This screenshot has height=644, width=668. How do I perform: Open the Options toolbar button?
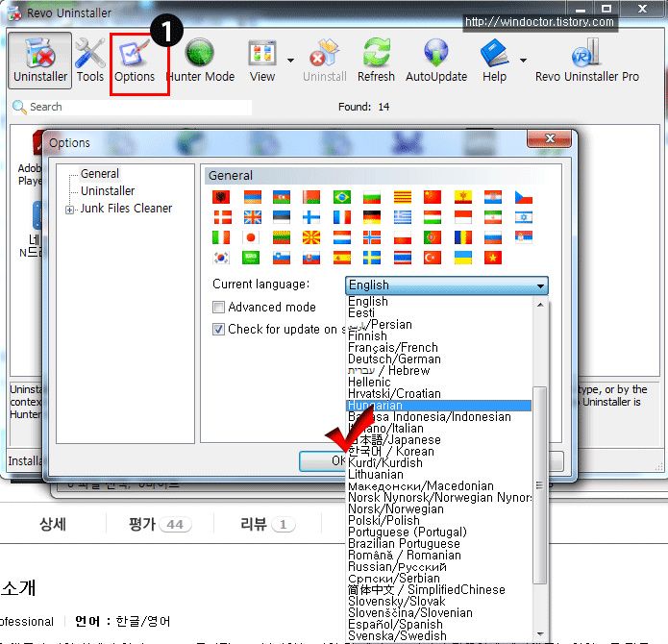135,60
